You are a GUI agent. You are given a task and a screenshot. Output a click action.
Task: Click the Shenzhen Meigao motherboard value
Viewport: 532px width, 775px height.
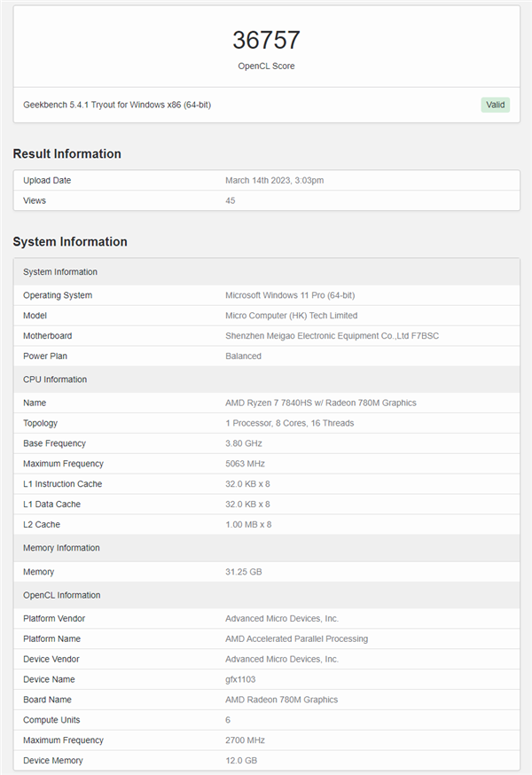pyautogui.click(x=333, y=336)
